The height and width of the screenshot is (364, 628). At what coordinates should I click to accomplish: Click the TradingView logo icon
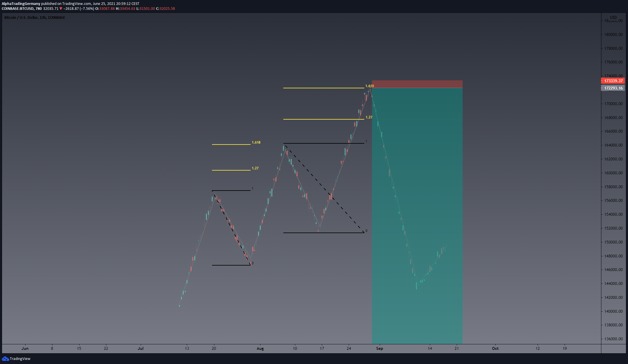(x=5, y=359)
